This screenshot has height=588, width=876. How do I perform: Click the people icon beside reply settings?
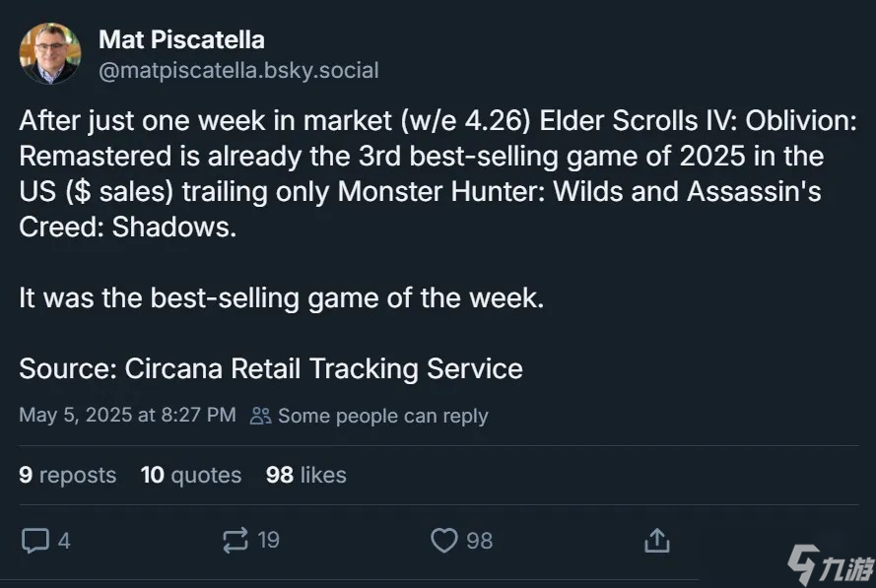pyautogui.click(x=260, y=416)
